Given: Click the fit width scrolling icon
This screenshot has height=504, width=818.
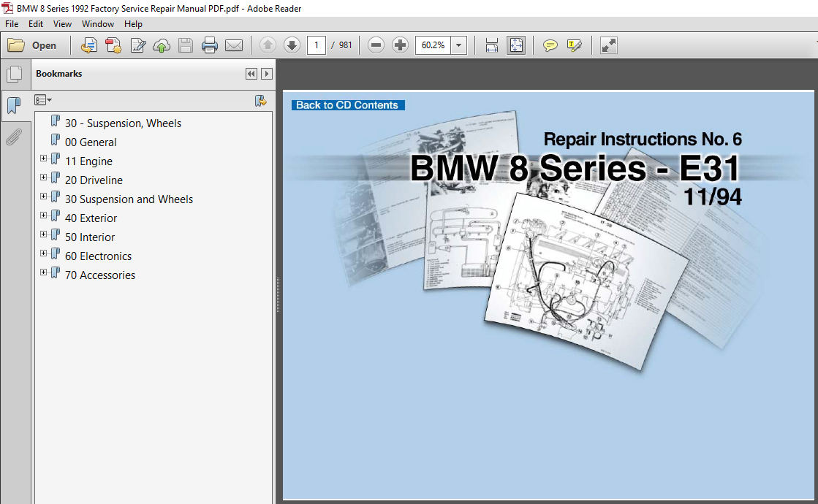Looking at the screenshot, I should pos(491,45).
